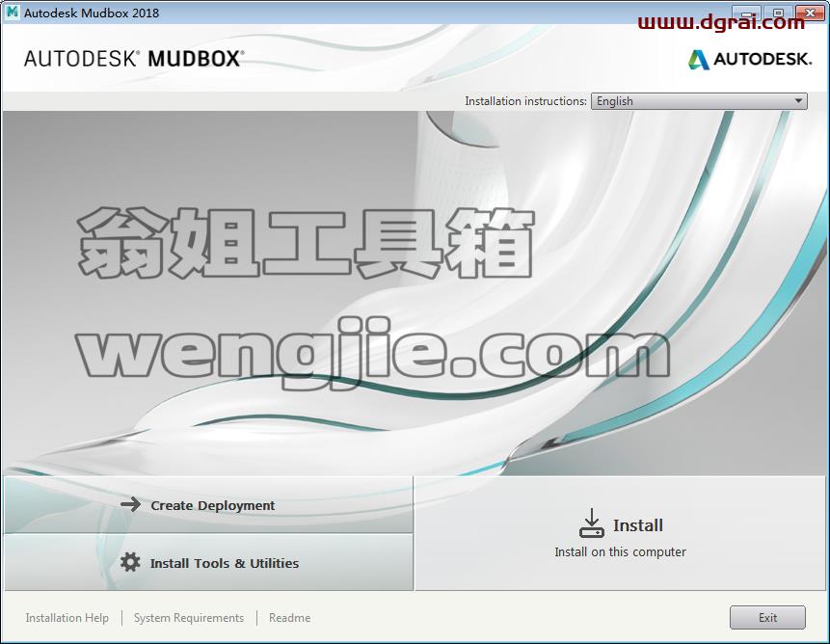Open the Readme link

point(289,618)
